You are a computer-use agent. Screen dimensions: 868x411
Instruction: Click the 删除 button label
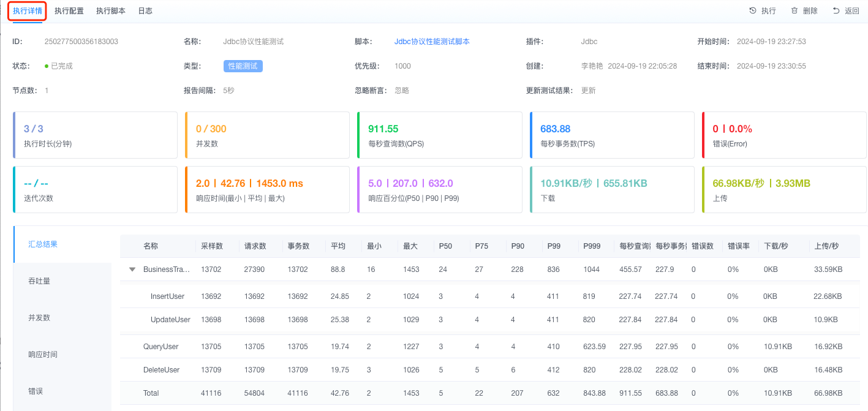(810, 11)
